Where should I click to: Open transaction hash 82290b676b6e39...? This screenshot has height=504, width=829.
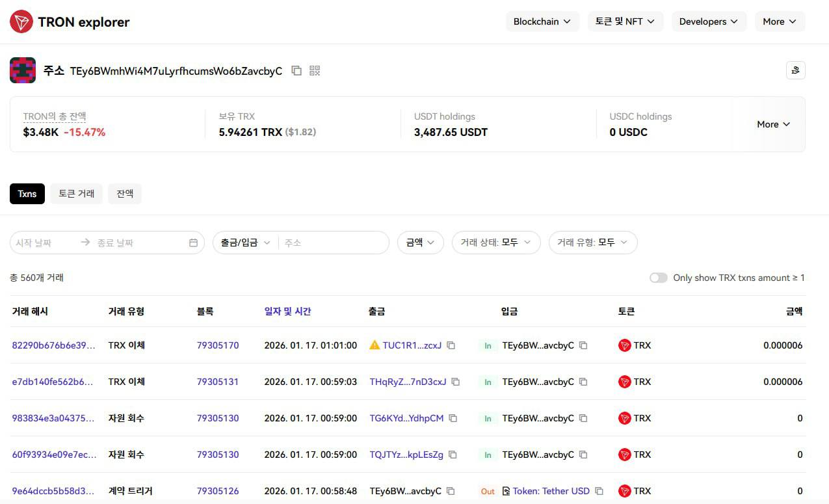click(53, 345)
